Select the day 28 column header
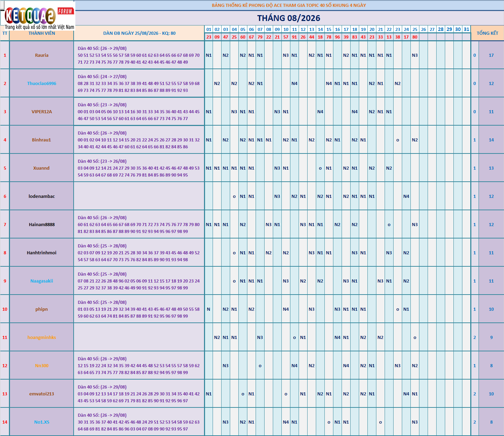 [441, 29]
